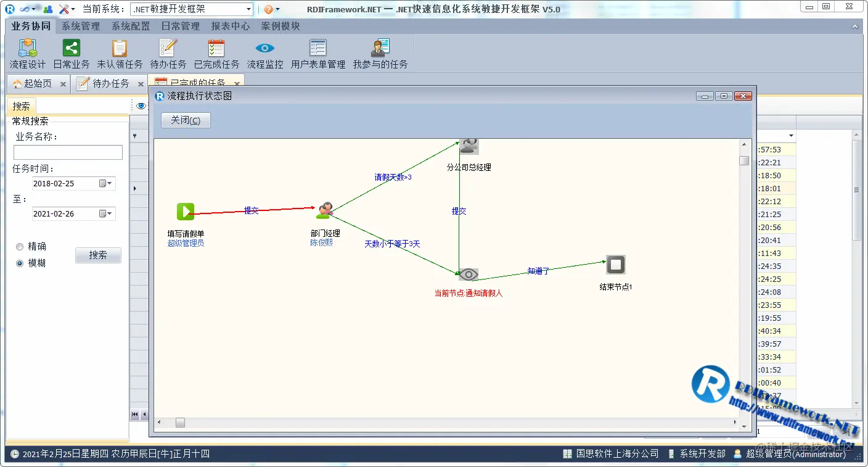Switch to the 系统配置 ribbon tab
This screenshot has width=868, height=467.
pos(131,26)
